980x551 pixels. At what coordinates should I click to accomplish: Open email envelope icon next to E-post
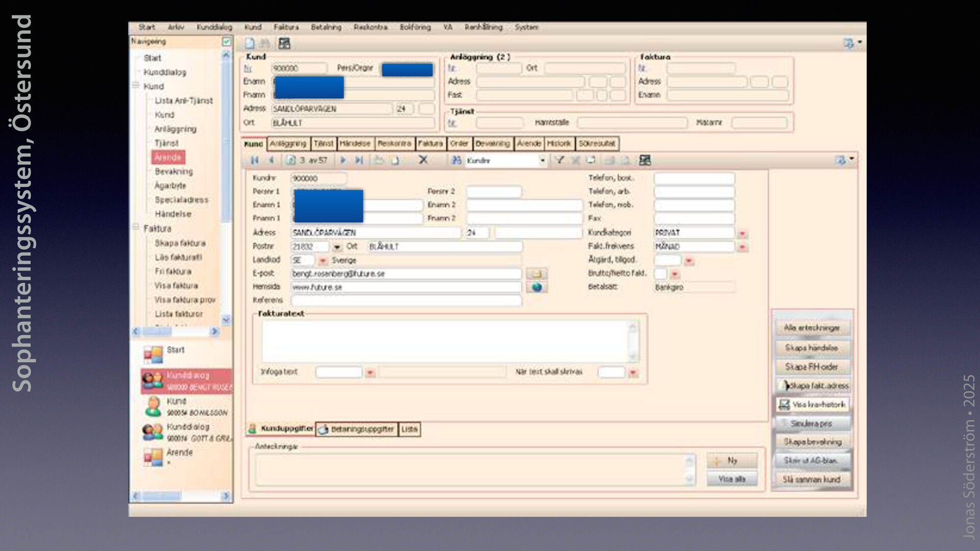coord(536,274)
